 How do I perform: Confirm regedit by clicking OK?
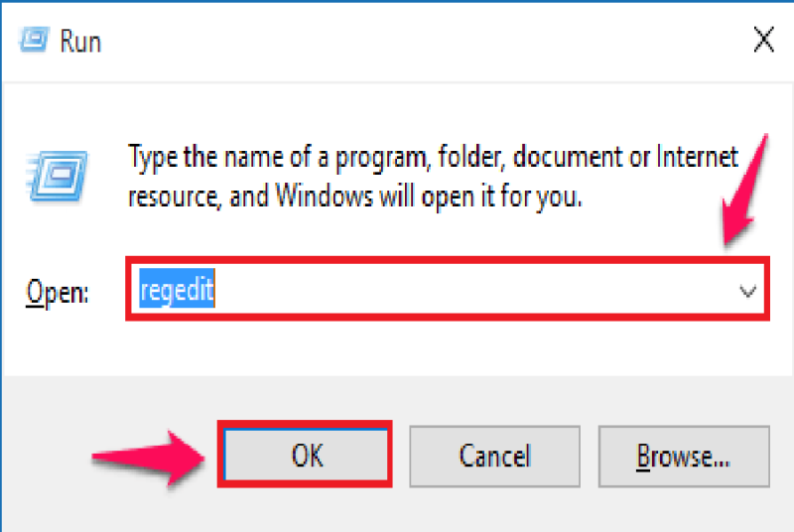[306, 455]
